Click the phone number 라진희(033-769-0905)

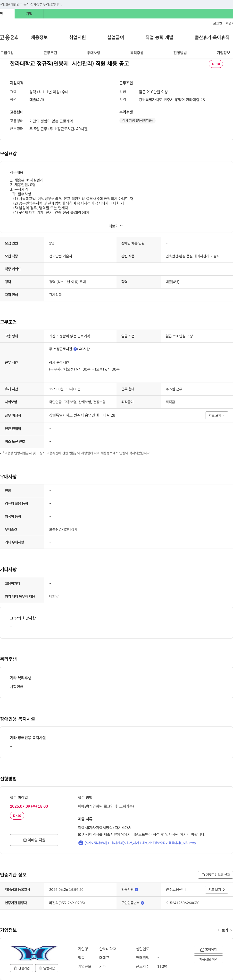(67, 903)
